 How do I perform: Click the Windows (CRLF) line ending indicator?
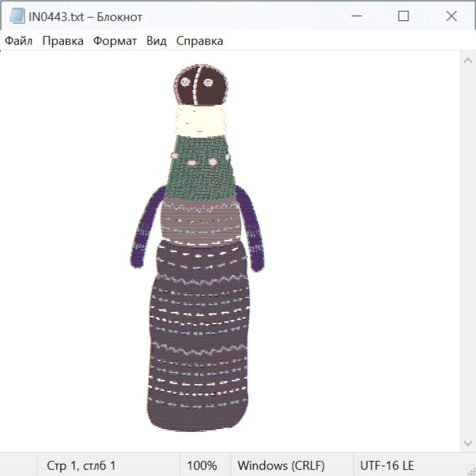coord(281,466)
